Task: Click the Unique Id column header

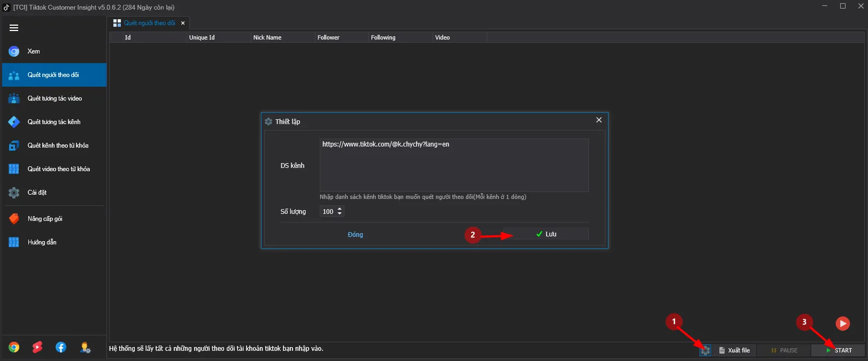Action: (x=219, y=37)
